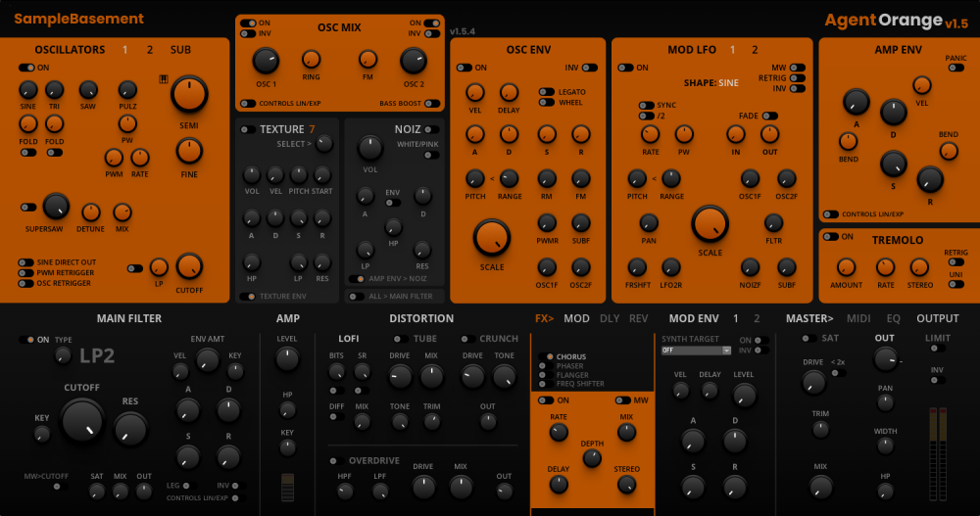This screenshot has width=980, height=516.
Task: Click the SampleBasement logo
Action: (x=78, y=19)
